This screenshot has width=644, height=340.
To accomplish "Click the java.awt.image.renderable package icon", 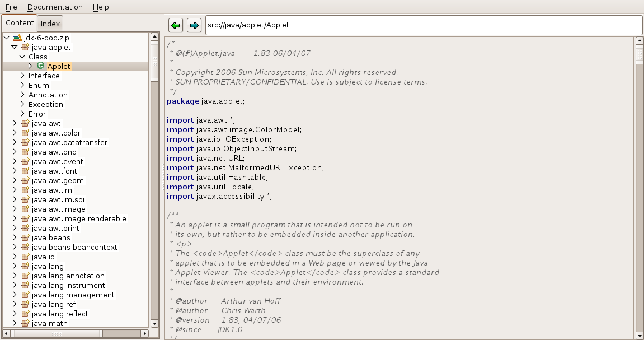I will pyautogui.click(x=25, y=218).
